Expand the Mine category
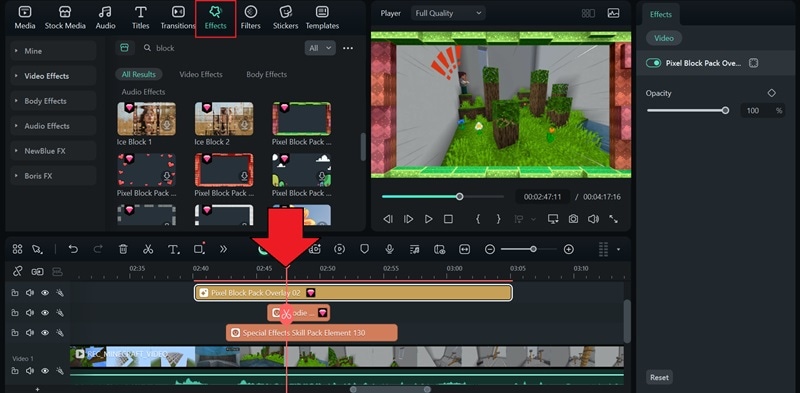 tap(53, 51)
